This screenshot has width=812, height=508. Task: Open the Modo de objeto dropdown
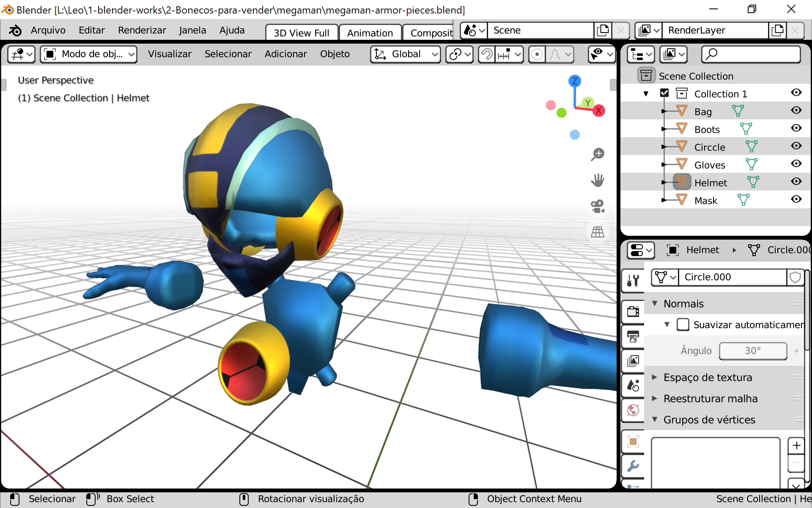[x=89, y=54]
